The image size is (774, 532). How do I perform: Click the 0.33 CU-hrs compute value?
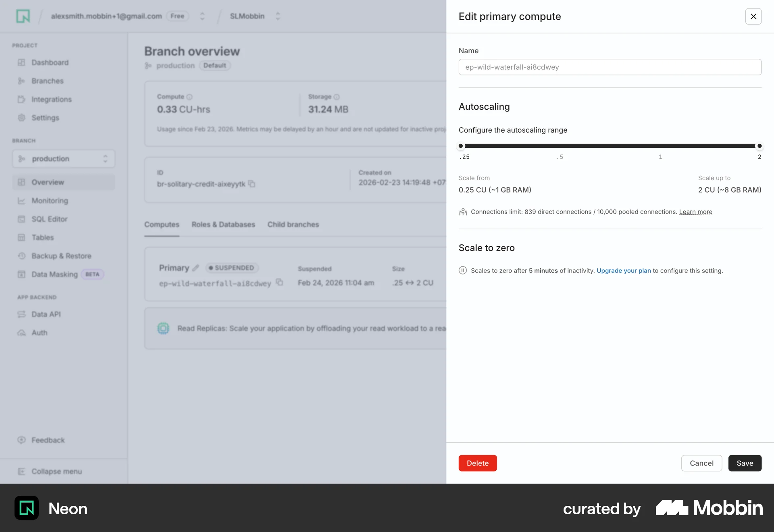click(x=183, y=110)
